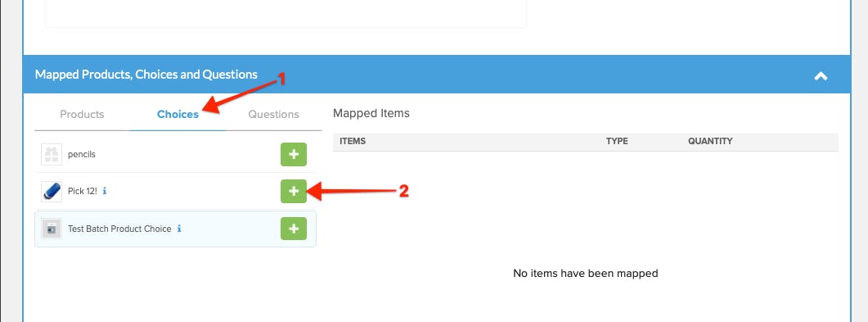Click the Mapped Products, Choices and Questions header
Viewport: 868px width, 322px height.
(146, 75)
